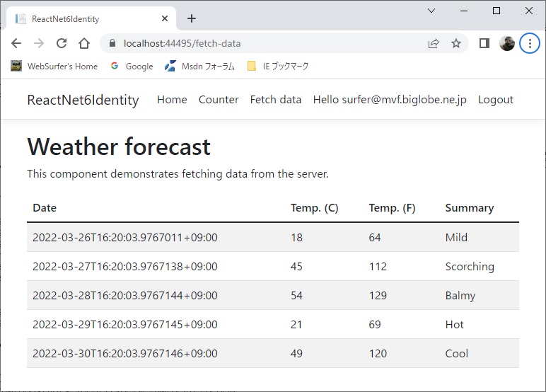Click the Scorching summary cell
Image resolution: width=546 pixels, height=392 pixels.
click(x=470, y=267)
